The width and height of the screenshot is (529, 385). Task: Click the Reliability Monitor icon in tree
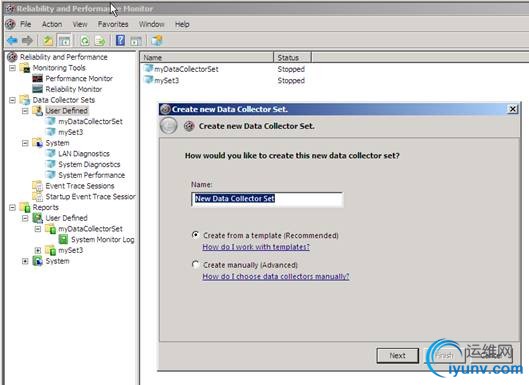(x=37, y=89)
